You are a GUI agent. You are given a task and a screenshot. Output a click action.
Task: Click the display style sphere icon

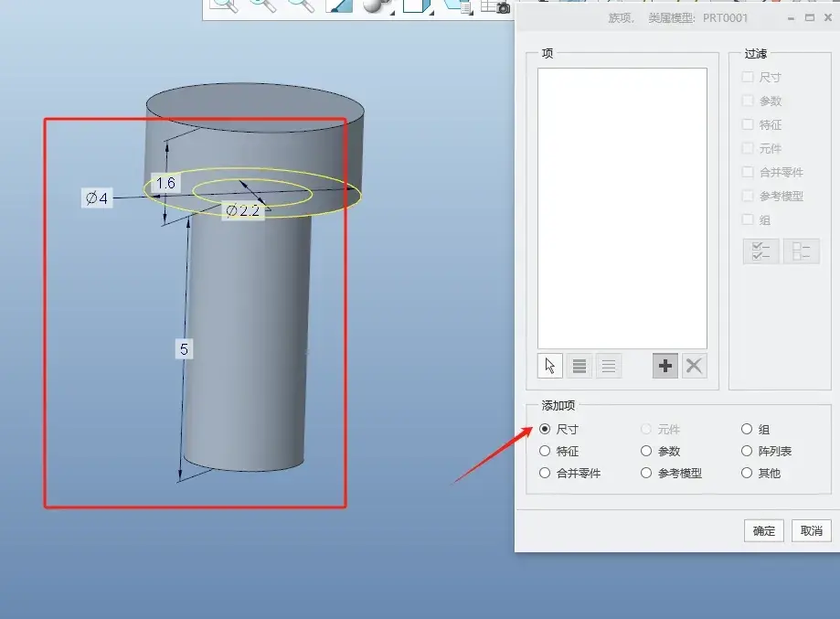(373, 5)
